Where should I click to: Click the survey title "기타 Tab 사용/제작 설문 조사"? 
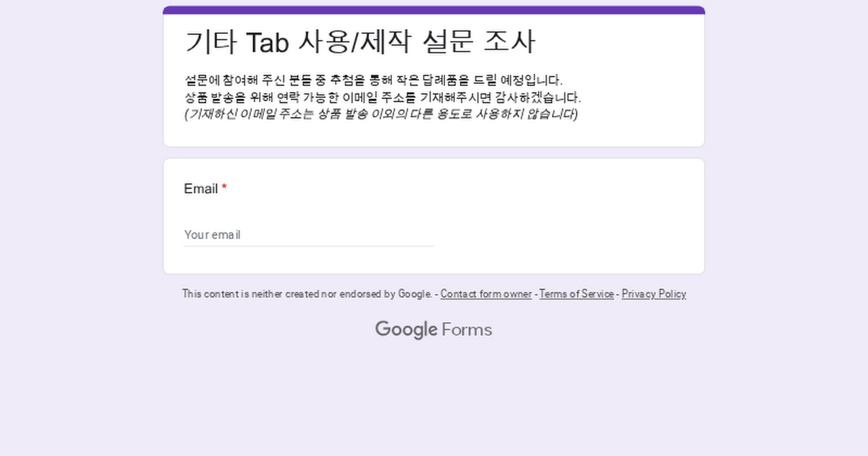coord(359,42)
